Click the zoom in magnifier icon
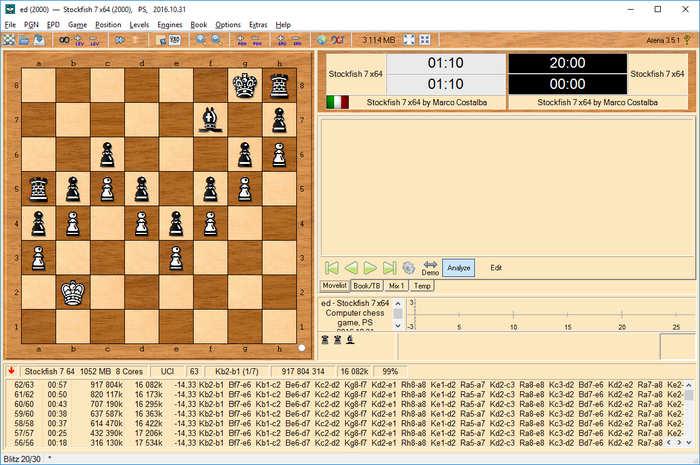700x465 pixels. pos(201,39)
